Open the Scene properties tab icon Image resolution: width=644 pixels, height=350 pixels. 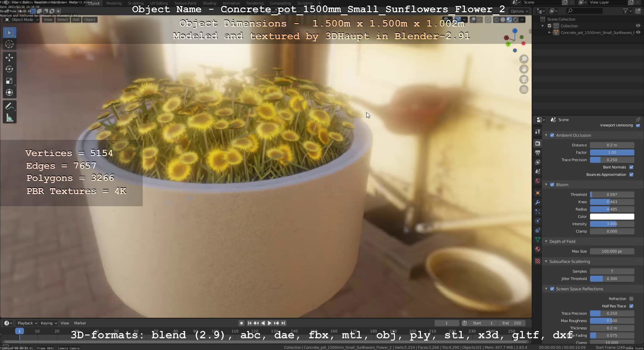[538, 171]
